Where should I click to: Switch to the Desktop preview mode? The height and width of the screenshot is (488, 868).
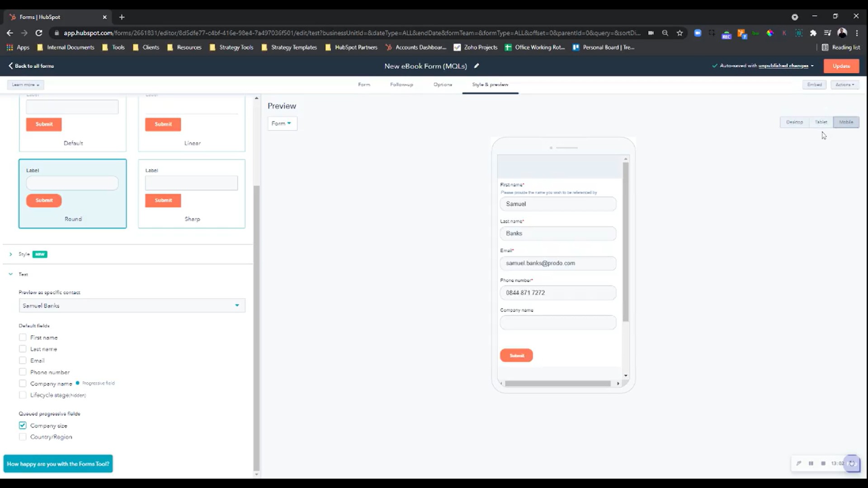794,122
